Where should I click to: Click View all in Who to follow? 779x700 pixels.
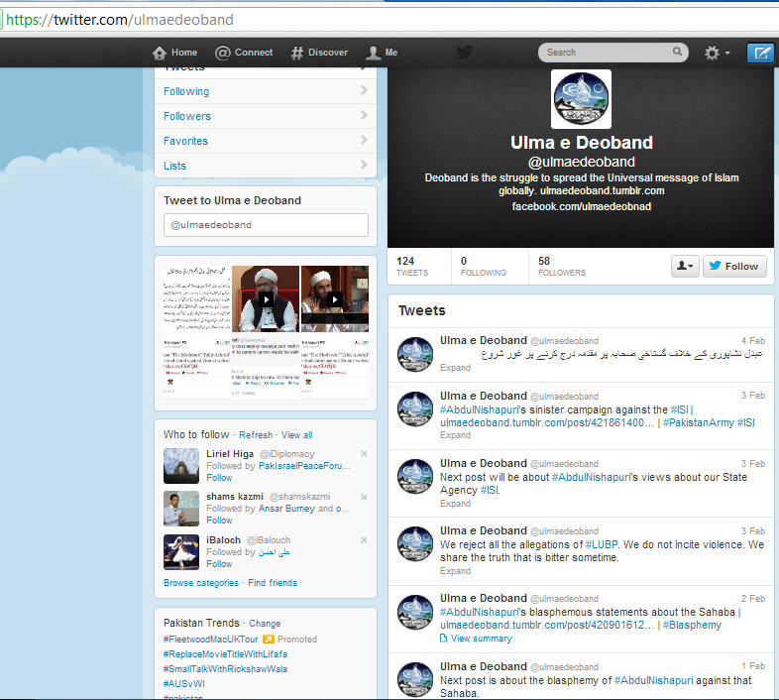pos(297,435)
